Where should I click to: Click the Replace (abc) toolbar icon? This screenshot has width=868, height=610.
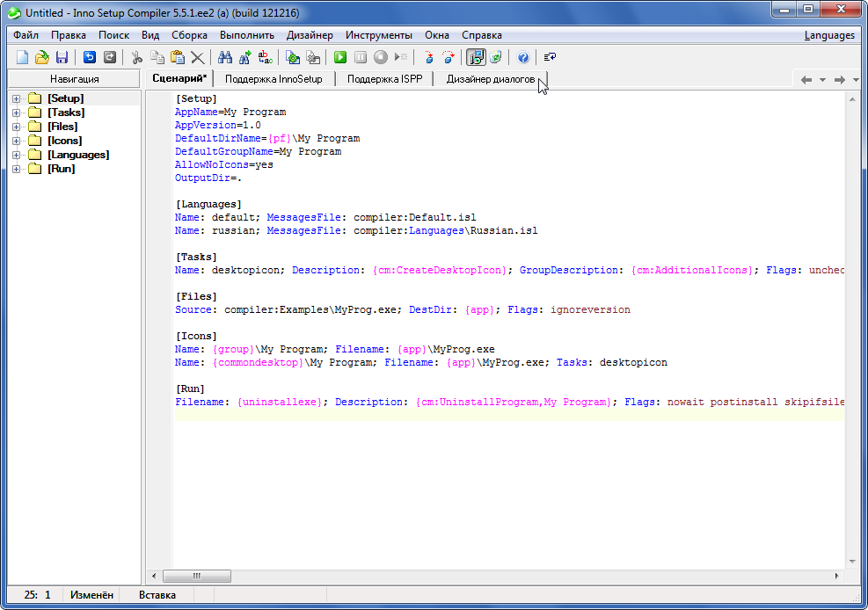pos(265,57)
